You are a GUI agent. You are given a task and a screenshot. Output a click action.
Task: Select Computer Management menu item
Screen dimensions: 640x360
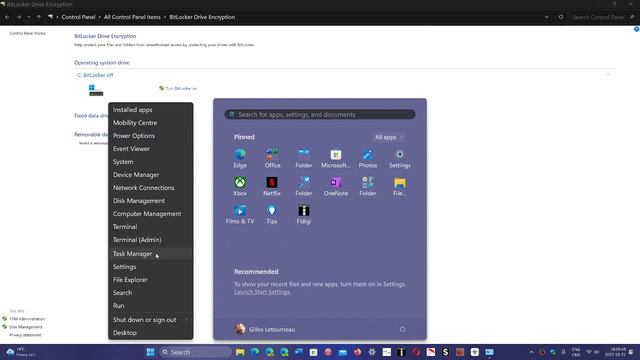(151, 214)
